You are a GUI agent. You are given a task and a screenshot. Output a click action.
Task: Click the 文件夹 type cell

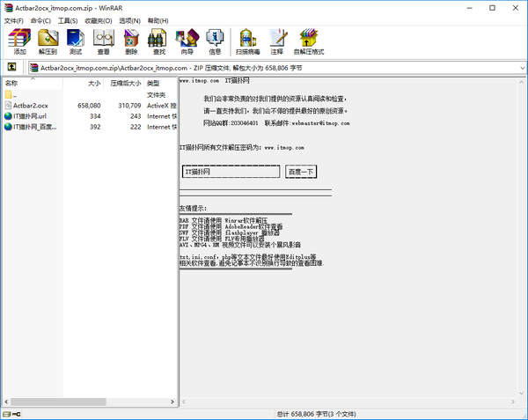tap(157, 94)
